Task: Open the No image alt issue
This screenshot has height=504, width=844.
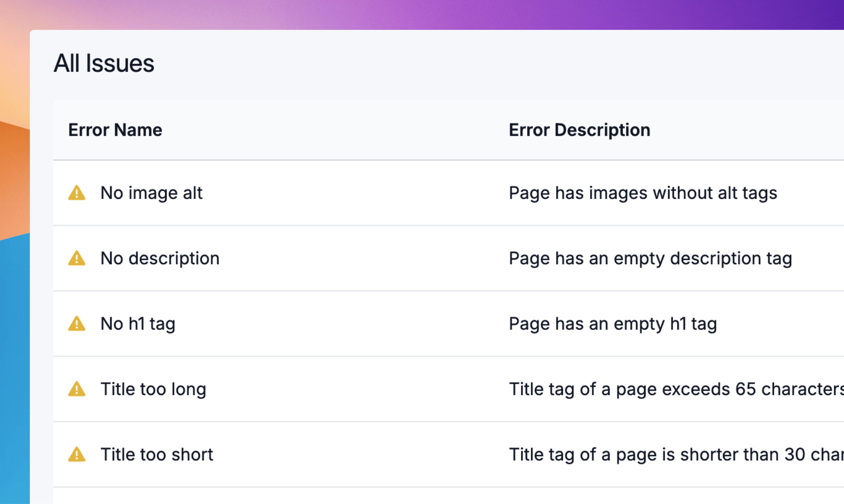Action: (152, 193)
